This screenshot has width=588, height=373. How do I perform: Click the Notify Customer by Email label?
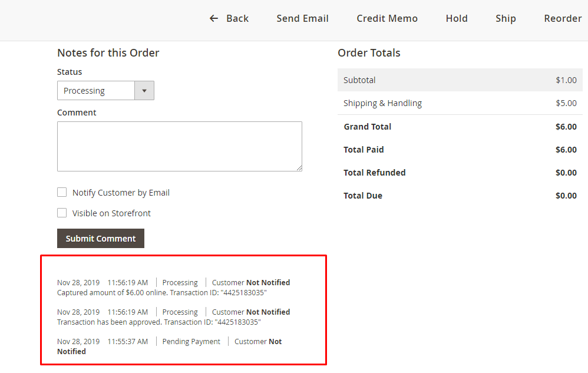click(121, 193)
